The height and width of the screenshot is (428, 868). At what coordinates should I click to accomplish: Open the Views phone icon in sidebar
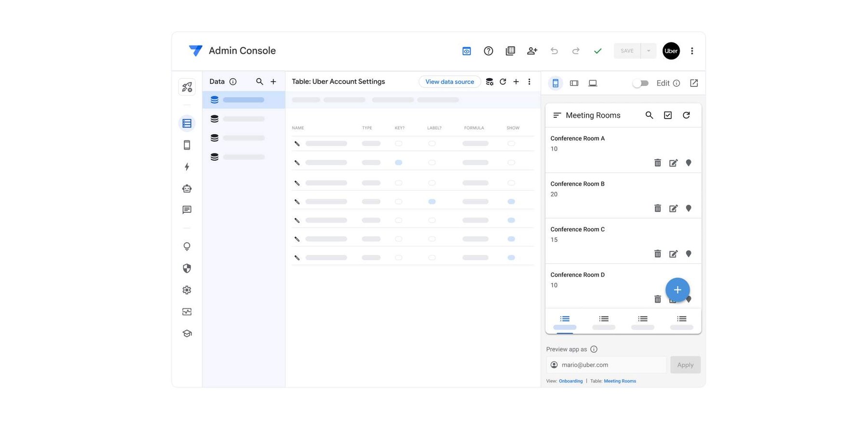point(187,145)
